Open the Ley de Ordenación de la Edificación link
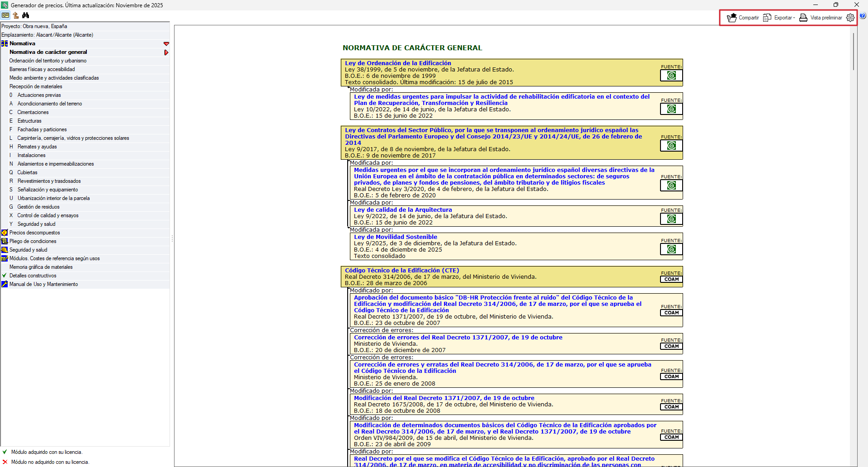 pos(398,63)
